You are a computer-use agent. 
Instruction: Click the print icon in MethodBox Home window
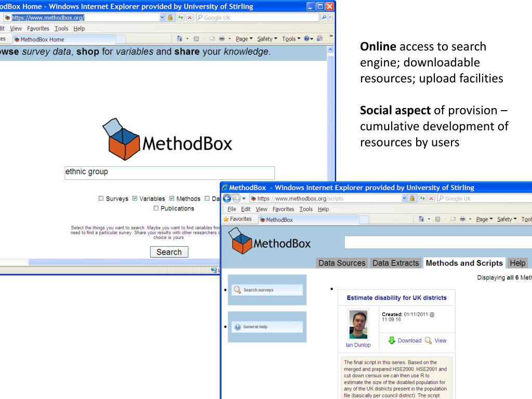point(222,38)
